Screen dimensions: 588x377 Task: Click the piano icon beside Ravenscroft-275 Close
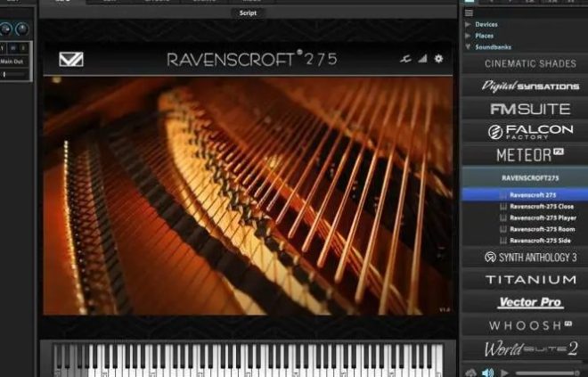(503, 207)
